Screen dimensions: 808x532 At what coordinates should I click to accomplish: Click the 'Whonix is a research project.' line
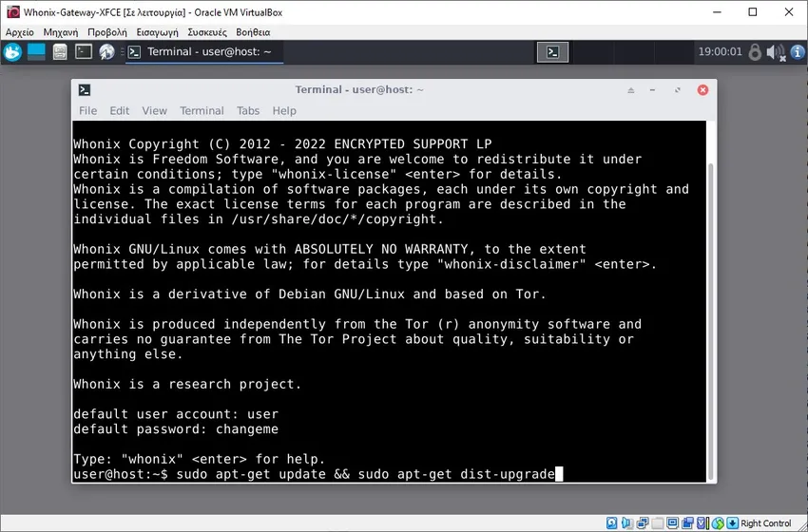coord(187,384)
